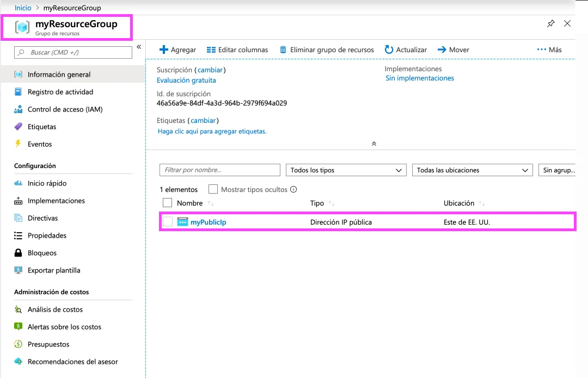
Task: Click the Etiquetas tag icon
Action: click(18, 127)
